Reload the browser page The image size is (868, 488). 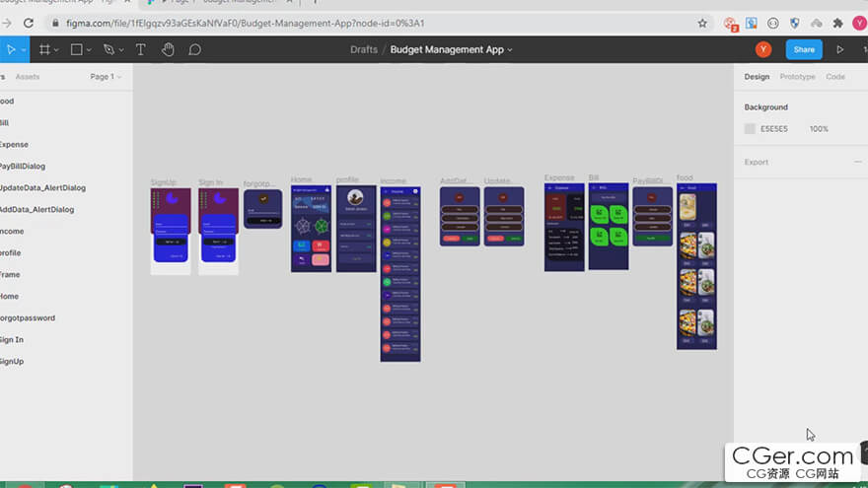(x=27, y=23)
